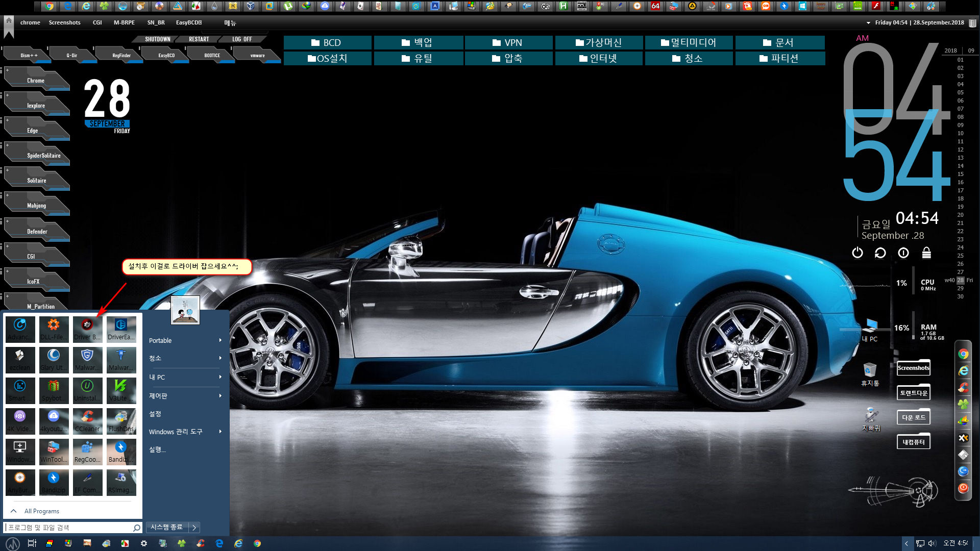The image size is (980, 551).
Task: Expand the 청소 submenu in start menu
Action: (185, 358)
